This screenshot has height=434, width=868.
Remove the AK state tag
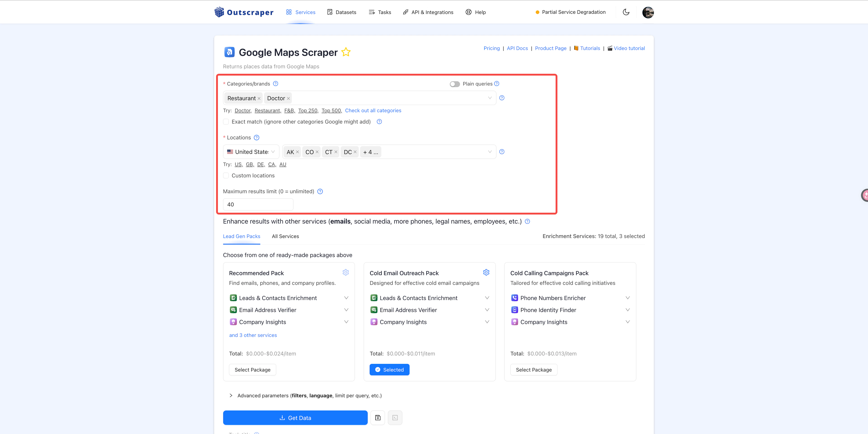point(297,152)
